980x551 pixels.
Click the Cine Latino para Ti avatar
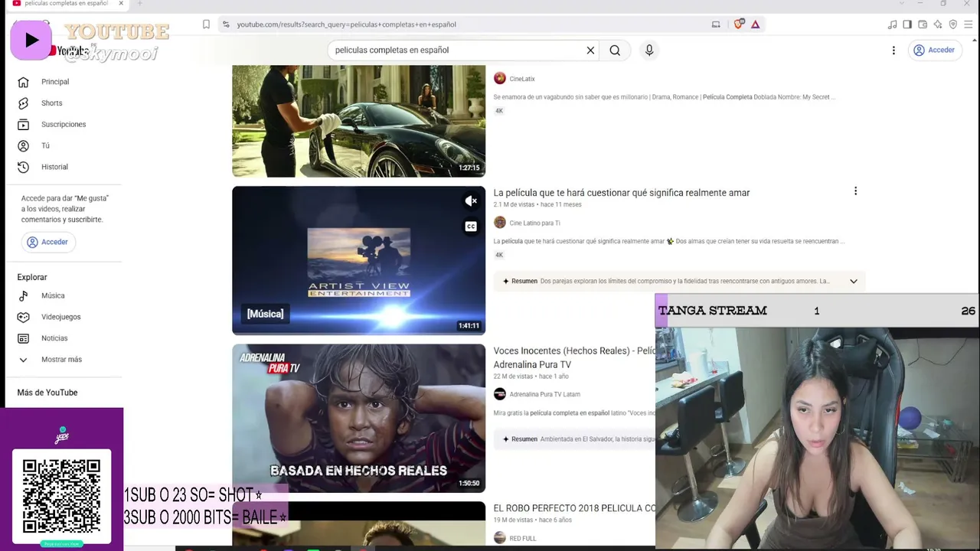[500, 223]
